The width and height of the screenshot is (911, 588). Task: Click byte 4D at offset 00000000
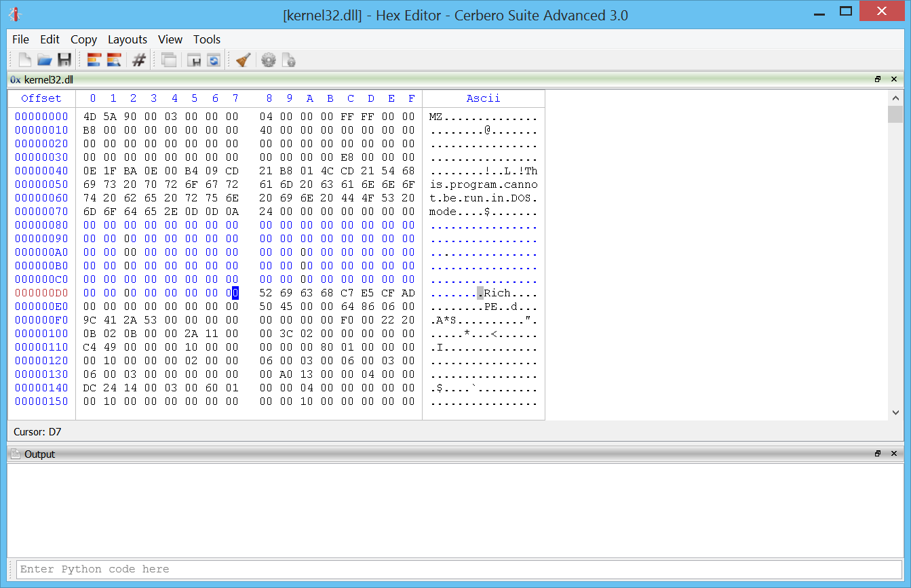pyautogui.click(x=90, y=117)
